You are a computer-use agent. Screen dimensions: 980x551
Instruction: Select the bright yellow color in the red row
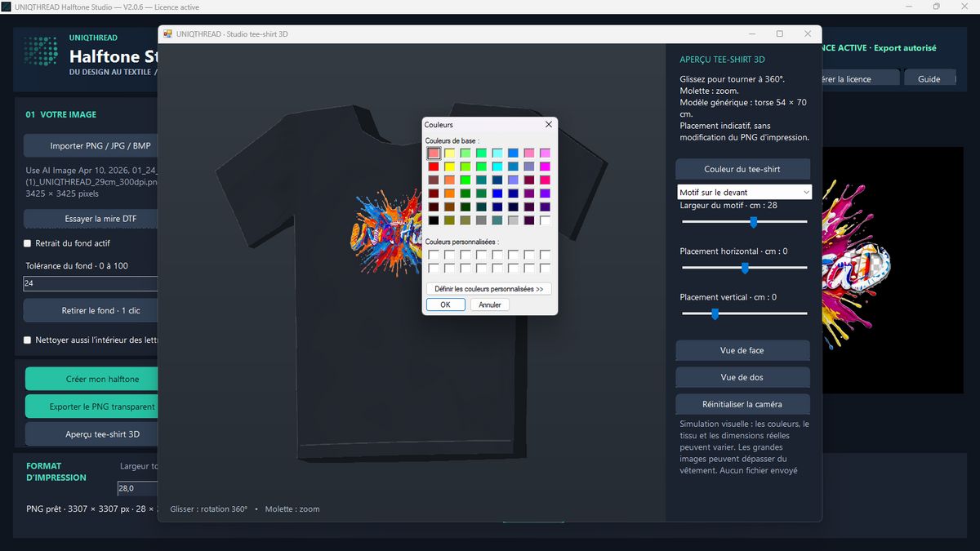[x=449, y=167]
